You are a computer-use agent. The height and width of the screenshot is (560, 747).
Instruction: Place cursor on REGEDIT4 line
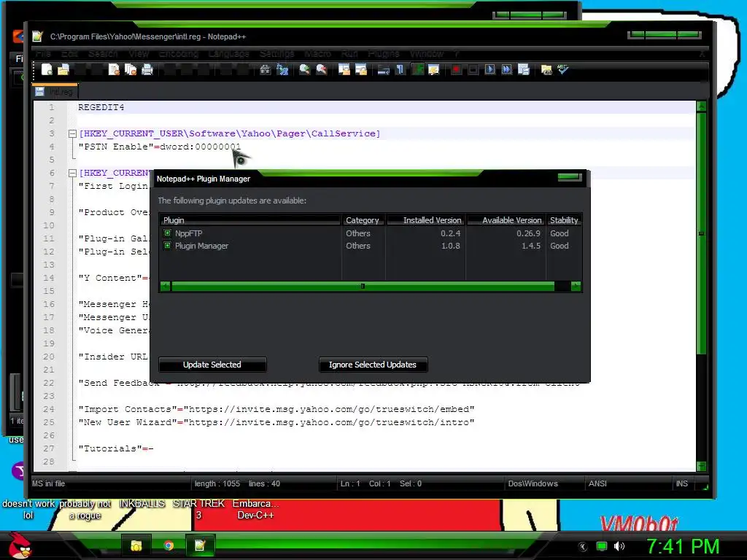(101, 108)
